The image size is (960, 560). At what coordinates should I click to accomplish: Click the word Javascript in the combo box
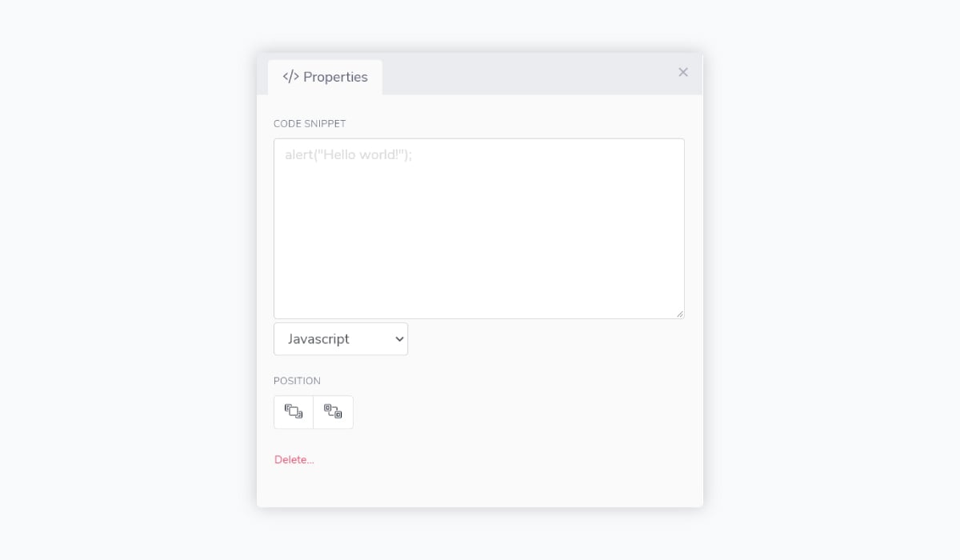(x=318, y=339)
